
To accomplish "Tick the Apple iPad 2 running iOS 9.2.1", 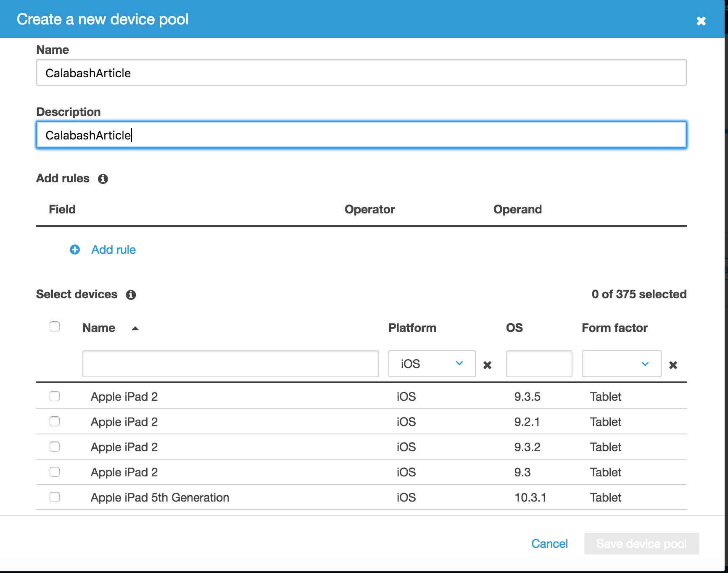I will [x=55, y=422].
